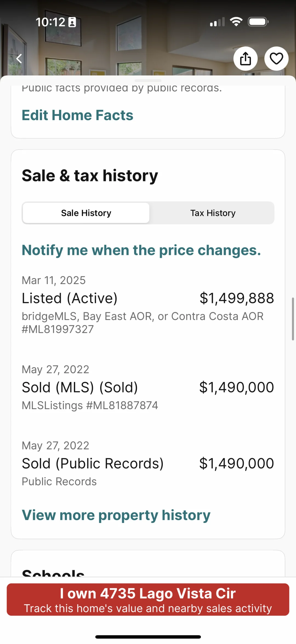Image resolution: width=296 pixels, height=644 pixels.
Task: Favorite this home with heart icon
Action: point(276,58)
